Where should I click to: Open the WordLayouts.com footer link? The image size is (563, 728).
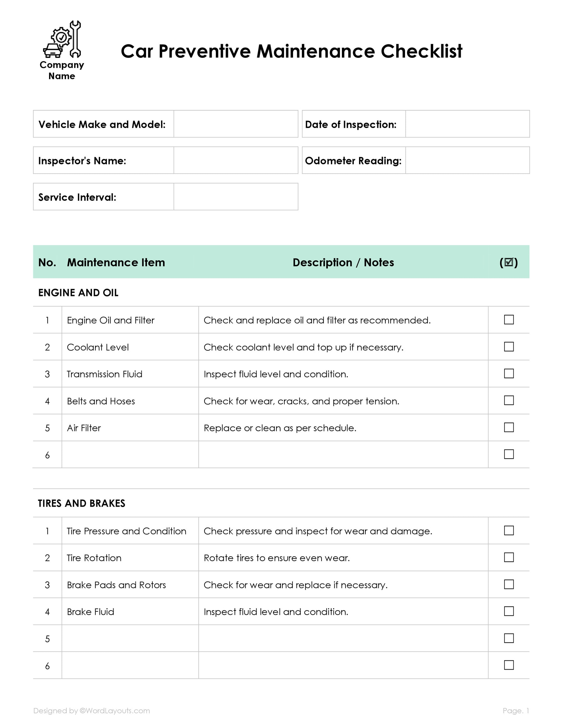114,711
